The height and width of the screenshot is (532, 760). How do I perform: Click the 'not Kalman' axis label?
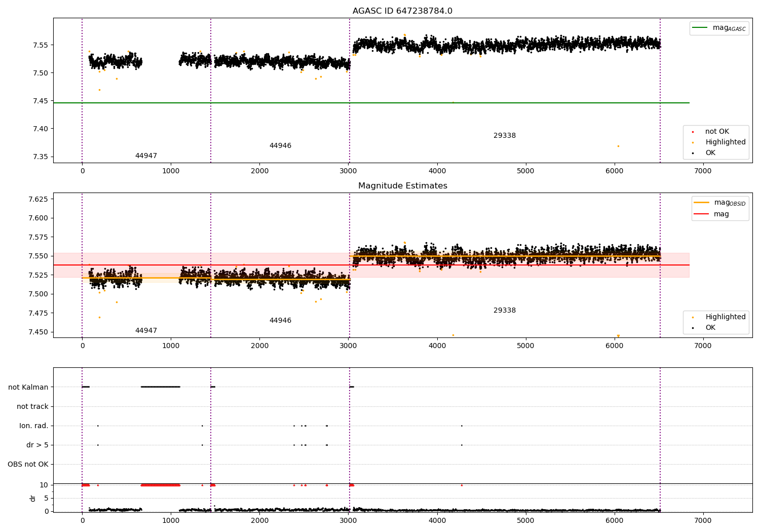click(x=28, y=387)
